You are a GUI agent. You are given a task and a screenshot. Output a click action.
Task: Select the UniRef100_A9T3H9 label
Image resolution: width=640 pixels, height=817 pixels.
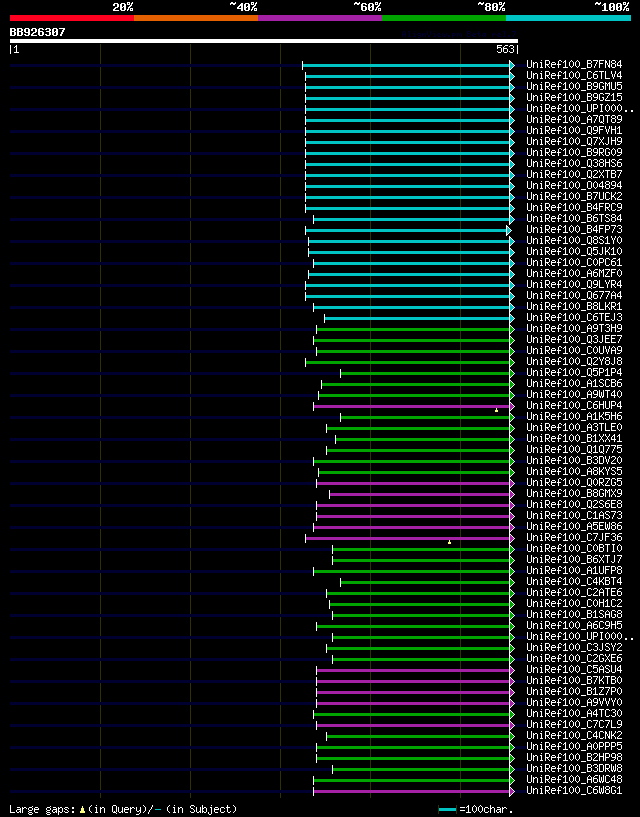[574, 328]
